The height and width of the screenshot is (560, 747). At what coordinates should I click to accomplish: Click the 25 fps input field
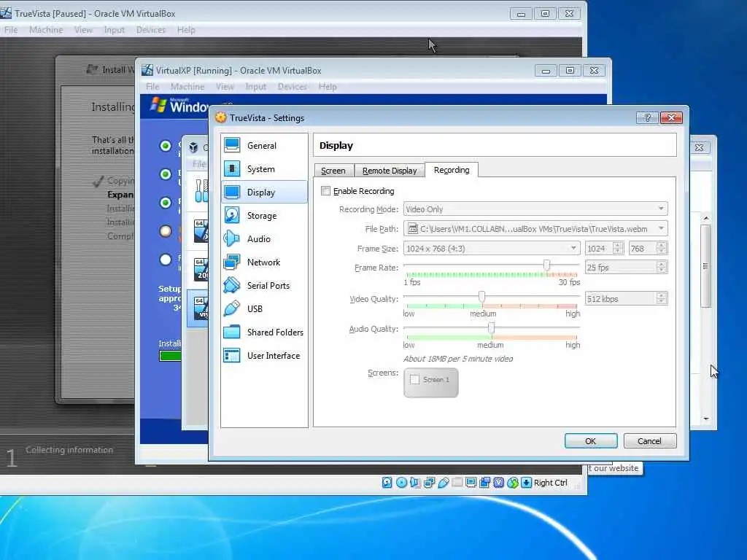pos(621,267)
